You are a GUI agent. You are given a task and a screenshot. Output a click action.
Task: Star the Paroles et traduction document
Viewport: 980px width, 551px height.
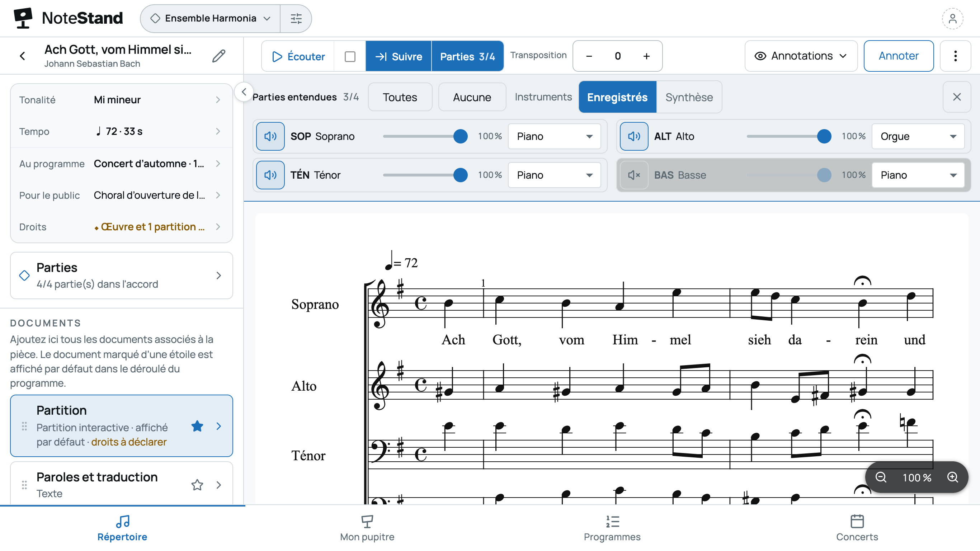pyautogui.click(x=197, y=485)
